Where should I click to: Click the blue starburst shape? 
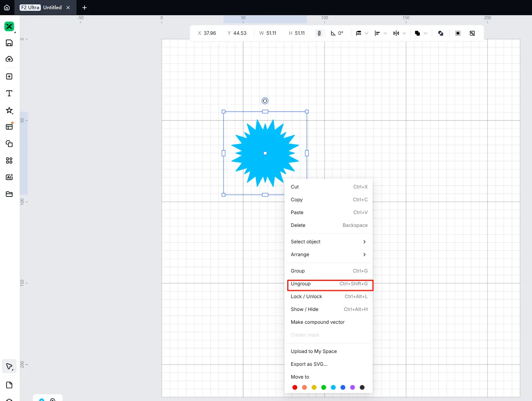tap(265, 153)
